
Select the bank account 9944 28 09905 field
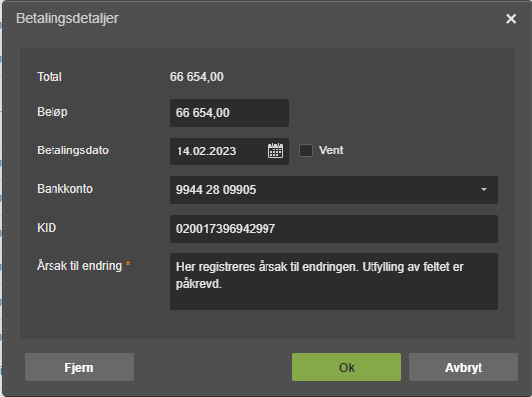coord(334,190)
